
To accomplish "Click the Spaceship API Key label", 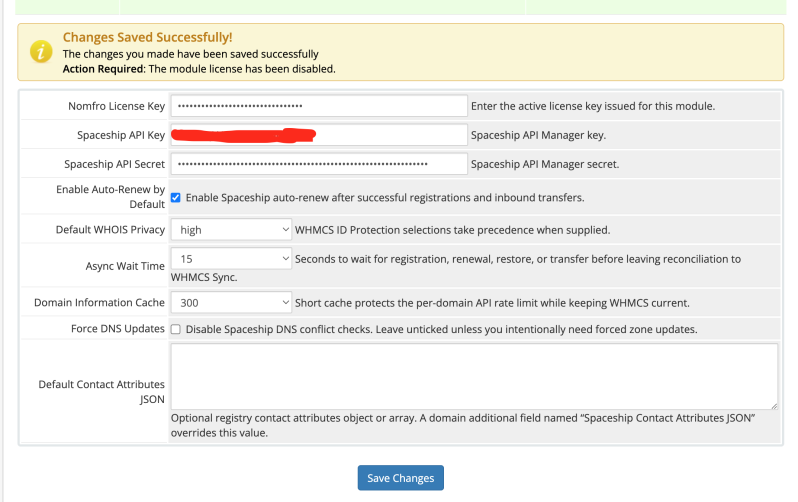I will tap(121, 135).
